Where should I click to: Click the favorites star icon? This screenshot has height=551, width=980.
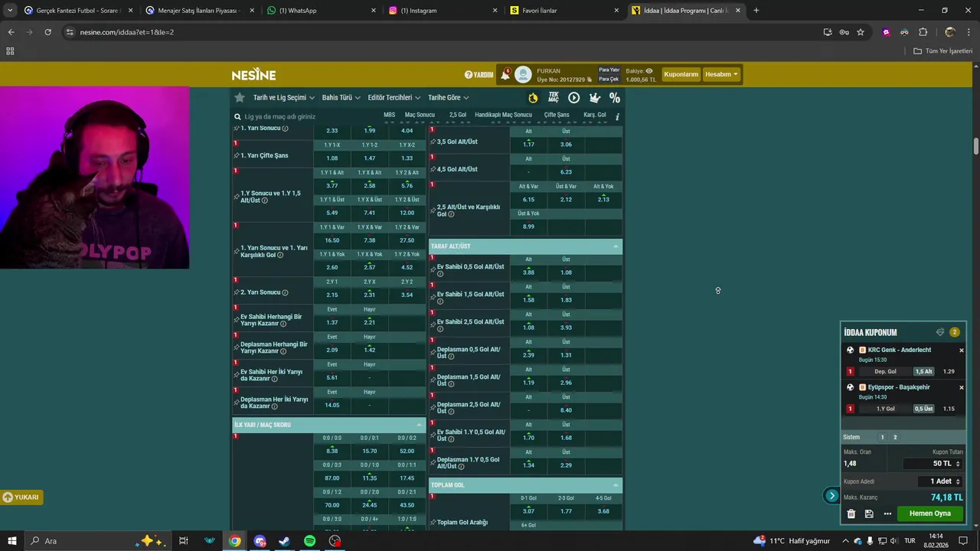[240, 97]
